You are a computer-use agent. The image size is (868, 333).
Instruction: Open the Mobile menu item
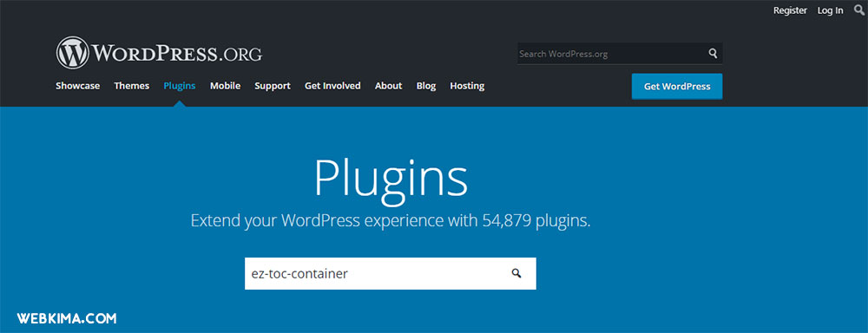(226, 86)
